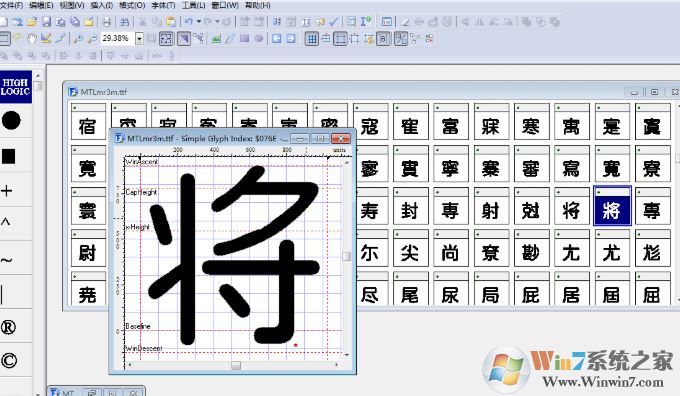Import an image with the picture icon
Screen dimensions: 680x396
216,39
